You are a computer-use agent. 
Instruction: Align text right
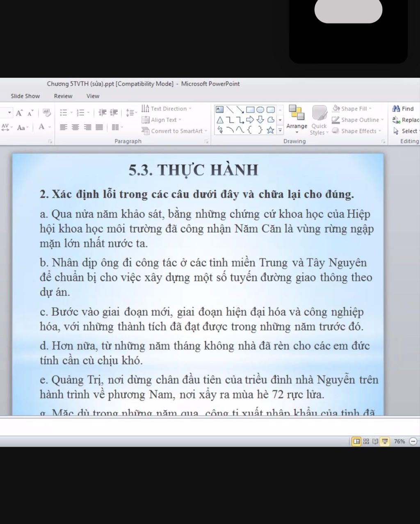pos(87,127)
